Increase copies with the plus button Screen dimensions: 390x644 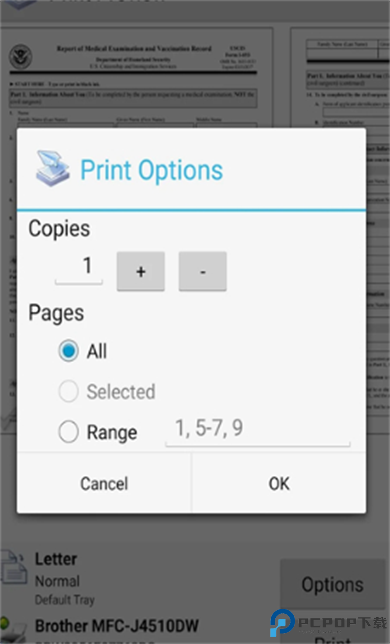click(141, 271)
